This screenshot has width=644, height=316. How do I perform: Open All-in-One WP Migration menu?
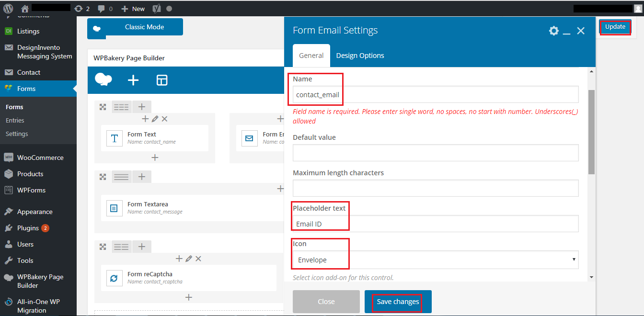pyautogui.click(x=38, y=306)
